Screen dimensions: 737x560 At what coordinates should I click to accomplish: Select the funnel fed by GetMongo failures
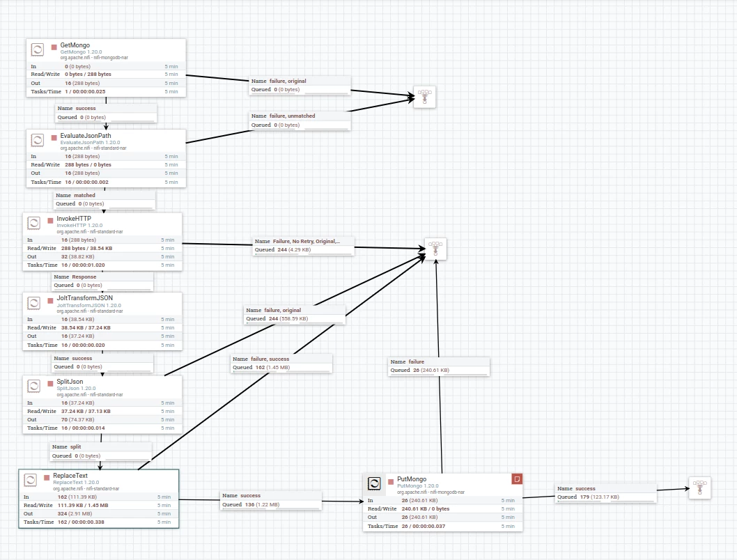425,97
